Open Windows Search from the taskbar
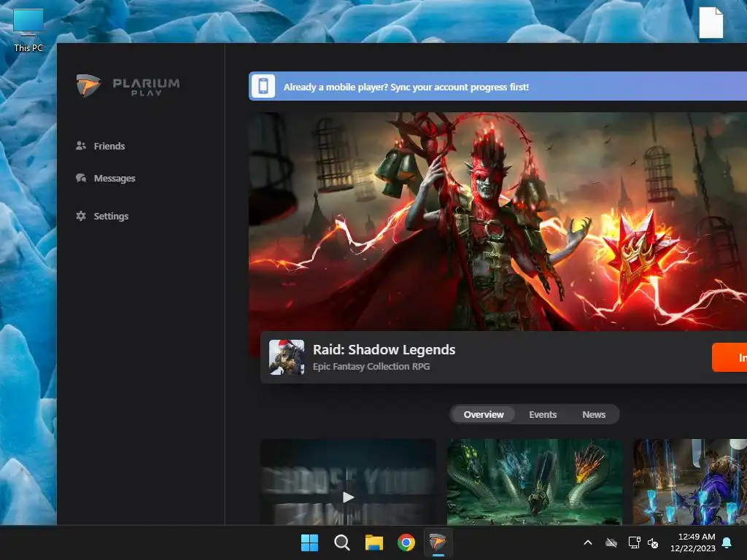The height and width of the screenshot is (560, 747). pyautogui.click(x=341, y=542)
